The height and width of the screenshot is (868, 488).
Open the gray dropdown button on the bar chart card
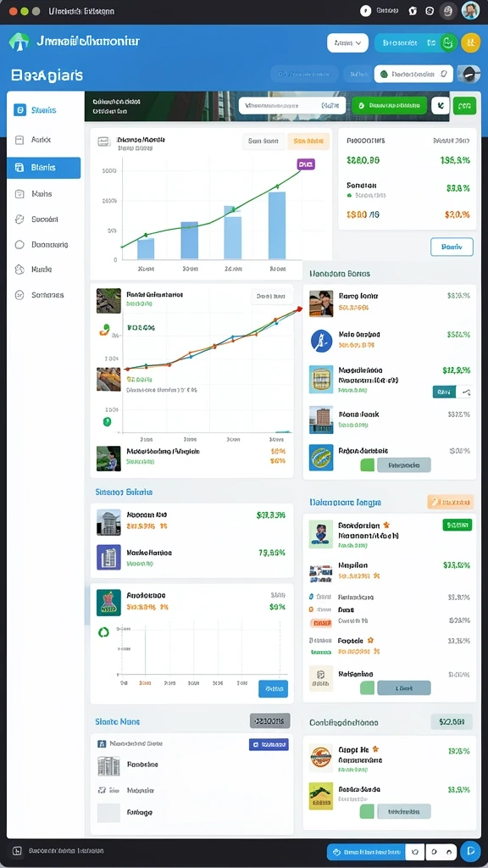coord(263,142)
